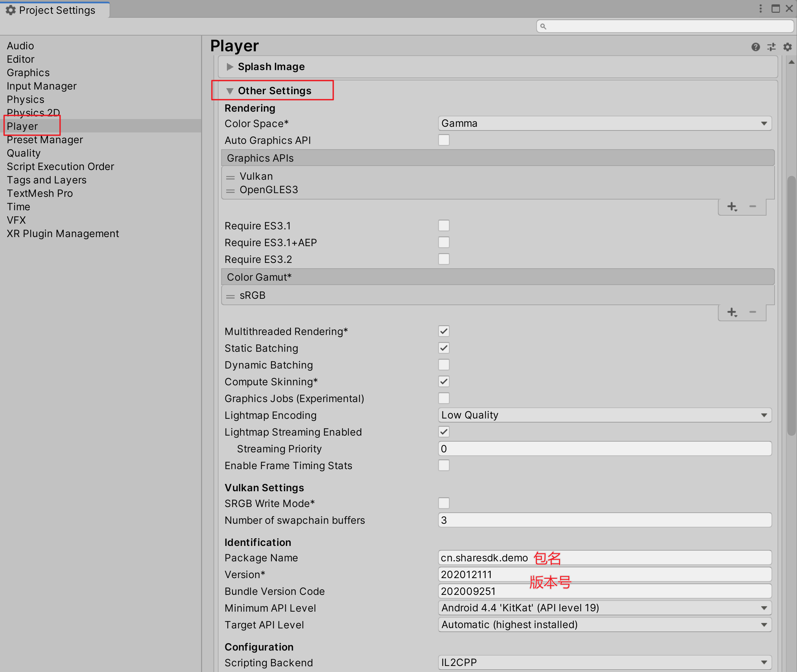797x672 pixels.
Task: Disable Multithreaded Rendering checkbox
Action: point(444,331)
